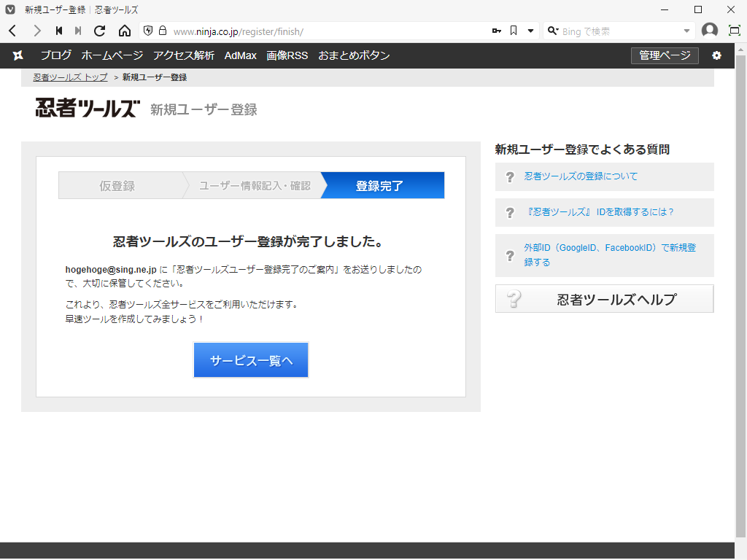
Task: Open 忍者ツールズの登録について FAQ link
Action: tap(581, 176)
